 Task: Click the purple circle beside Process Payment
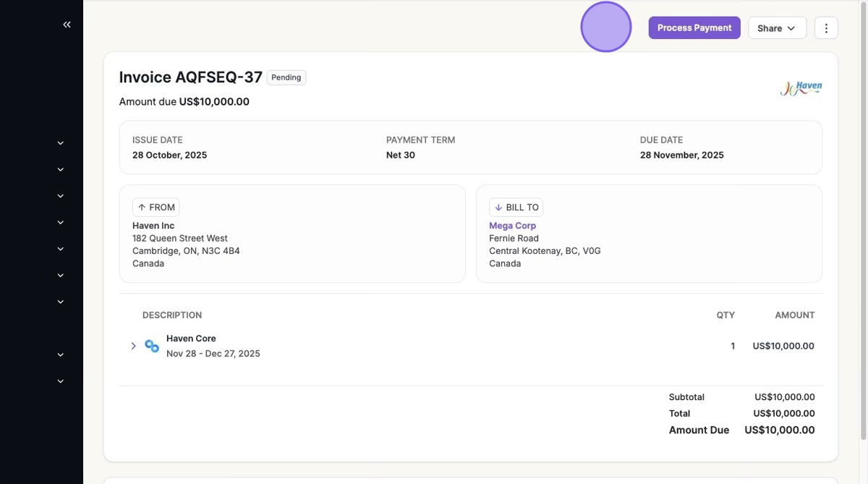coord(606,27)
